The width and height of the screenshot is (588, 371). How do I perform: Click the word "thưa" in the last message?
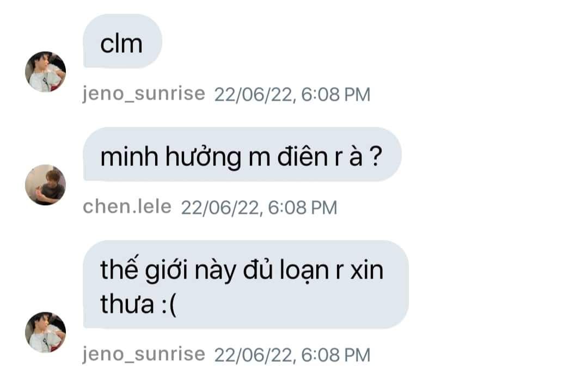click(127, 304)
